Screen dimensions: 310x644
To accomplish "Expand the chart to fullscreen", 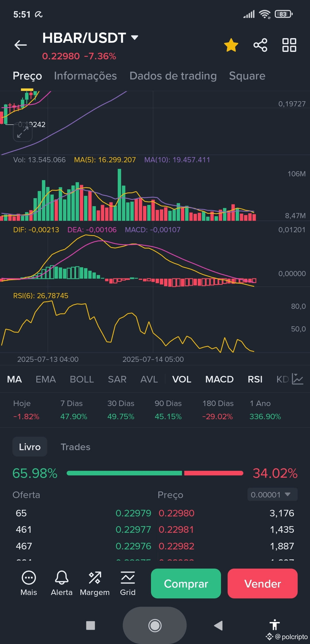I will pos(23,132).
